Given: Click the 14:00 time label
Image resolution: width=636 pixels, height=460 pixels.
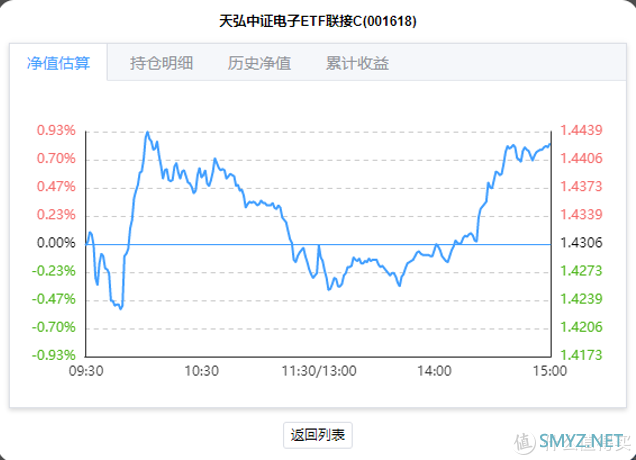Looking at the screenshot, I should coord(434,371).
